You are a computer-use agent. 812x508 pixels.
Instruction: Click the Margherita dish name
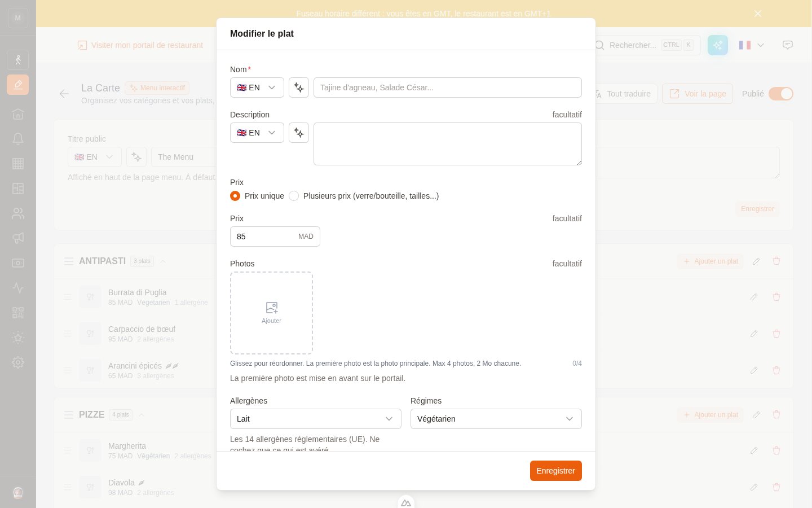click(x=127, y=446)
